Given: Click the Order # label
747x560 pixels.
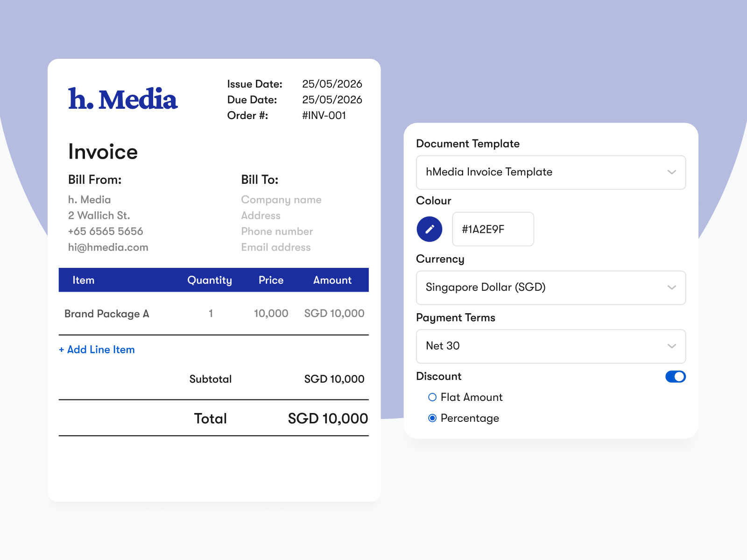Looking at the screenshot, I should tap(248, 115).
